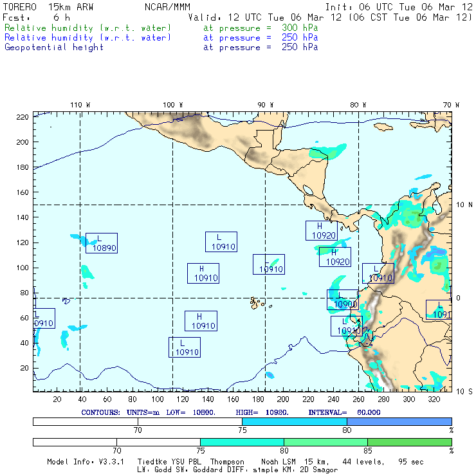Image resolution: width=476 pixels, height=476 pixels.
Task: Click the "100 W" longitude label
Action: click(x=173, y=105)
